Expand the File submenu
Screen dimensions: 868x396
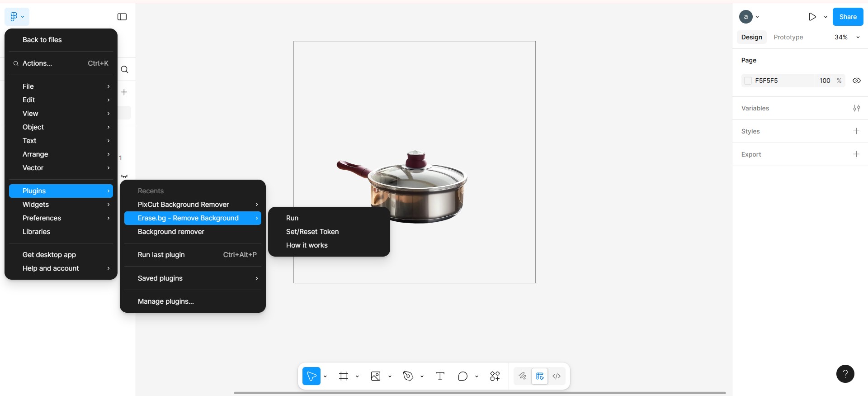tap(61, 86)
